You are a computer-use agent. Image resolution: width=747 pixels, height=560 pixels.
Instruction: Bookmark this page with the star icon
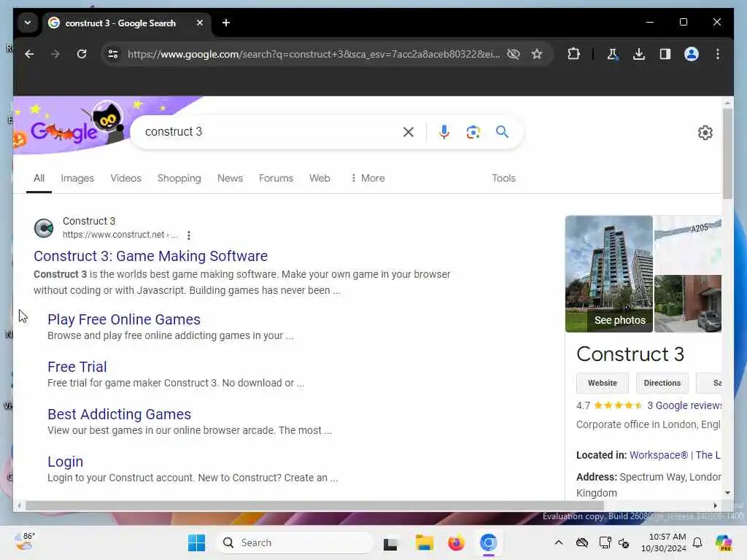[537, 54]
